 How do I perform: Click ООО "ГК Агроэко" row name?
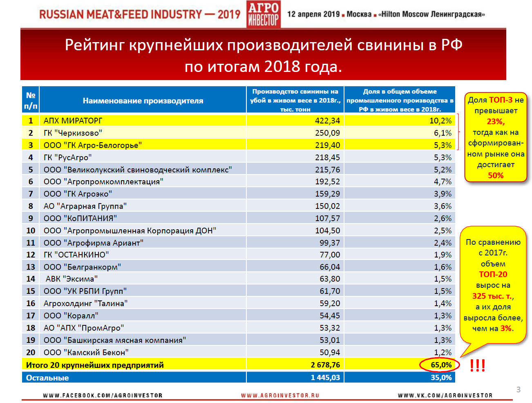click(x=78, y=194)
